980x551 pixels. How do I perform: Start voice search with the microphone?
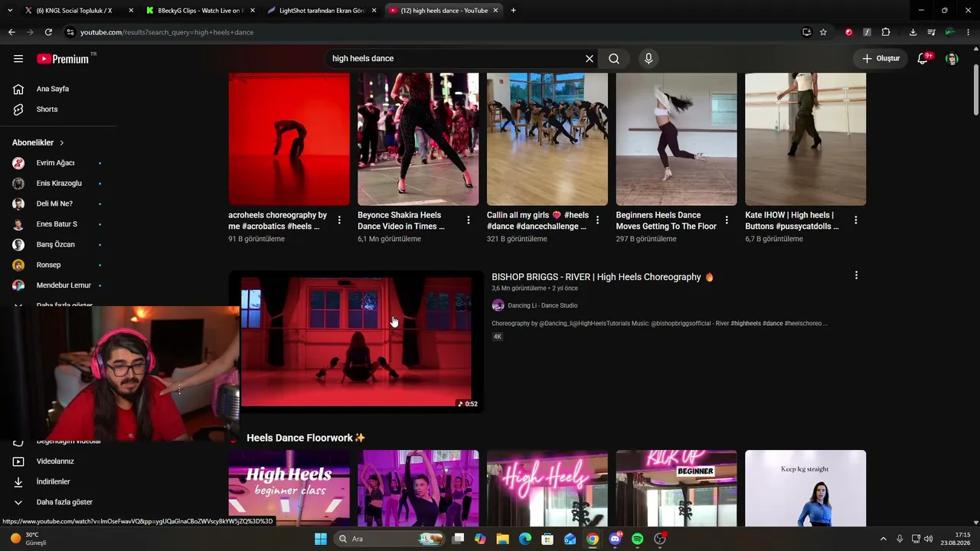tap(648, 58)
